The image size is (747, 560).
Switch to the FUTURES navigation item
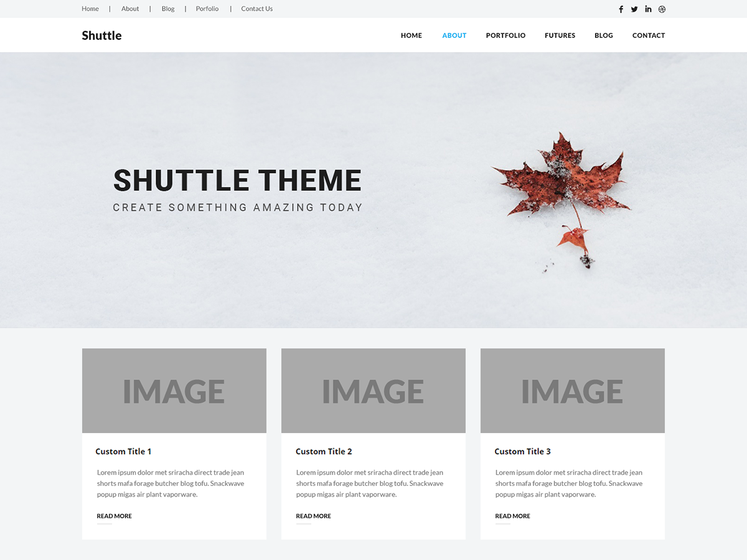coord(560,35)
